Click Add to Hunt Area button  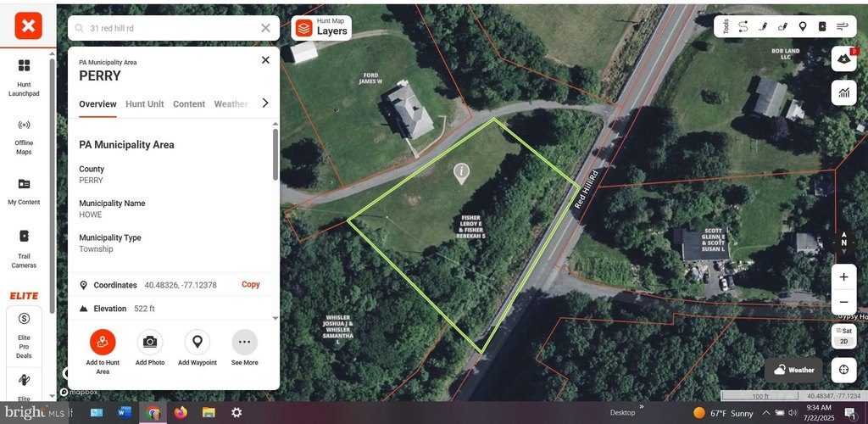[103, 353]
